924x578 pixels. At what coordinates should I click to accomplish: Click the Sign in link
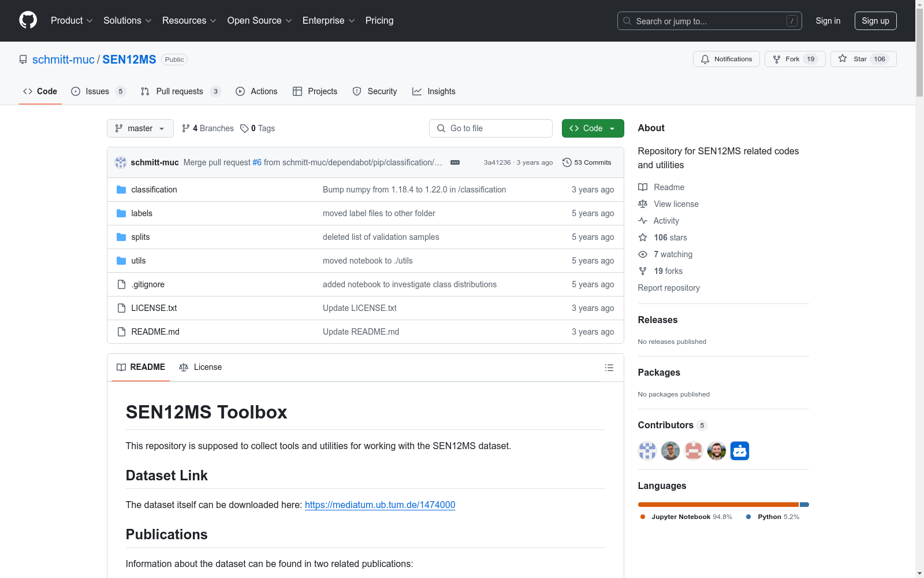828,21
